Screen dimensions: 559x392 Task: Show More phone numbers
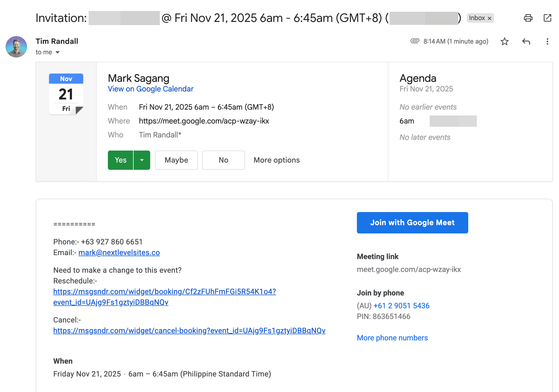[x=392, y=338]
